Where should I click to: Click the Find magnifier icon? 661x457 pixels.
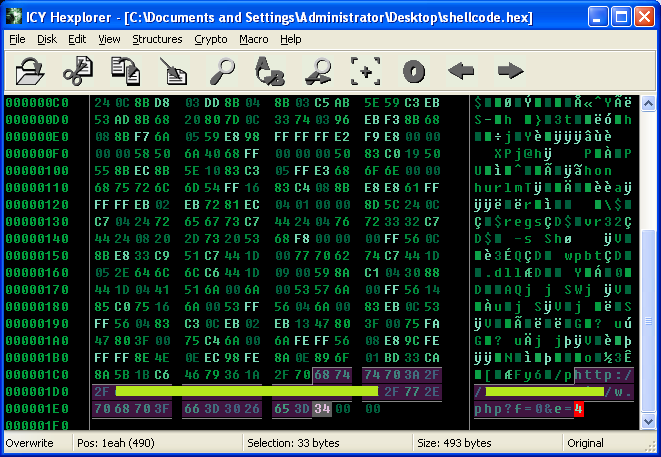(x=221, y=71)
